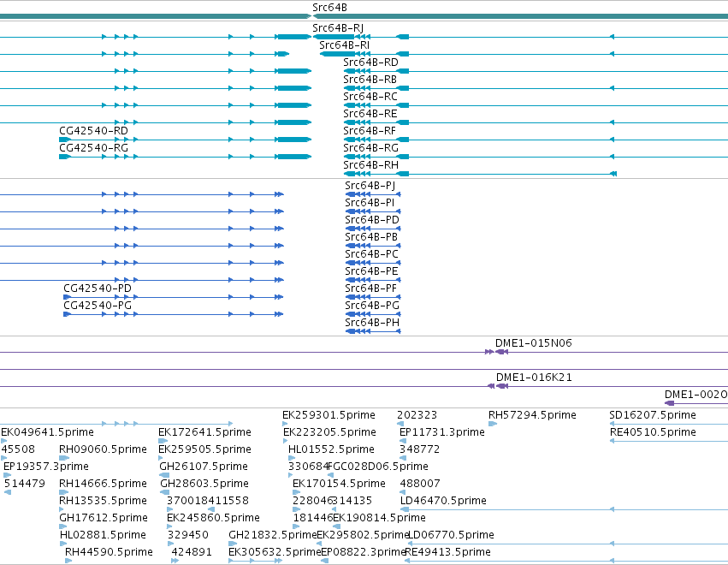This screenshot has height=565, width=728.
Task: Select coding sequence Src64B-PI
Action: [x=370, y=203]
